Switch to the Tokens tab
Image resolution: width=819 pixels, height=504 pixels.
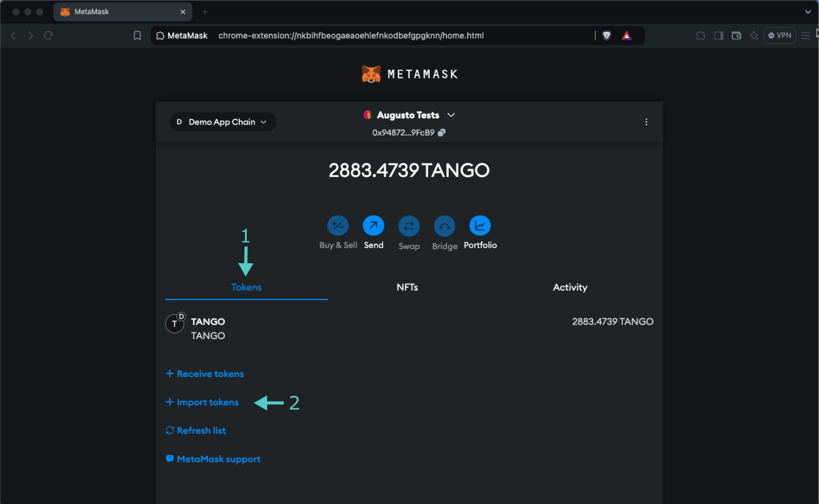point(246,287)
